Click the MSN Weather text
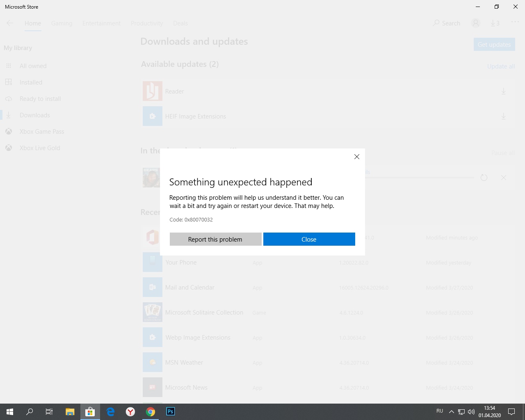This screenshot has height=420, width=525. coord(184,363)
